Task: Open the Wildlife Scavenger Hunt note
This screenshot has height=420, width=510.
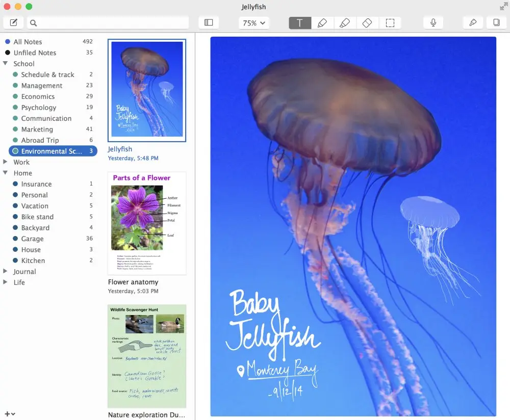Action: coord(147,356)
